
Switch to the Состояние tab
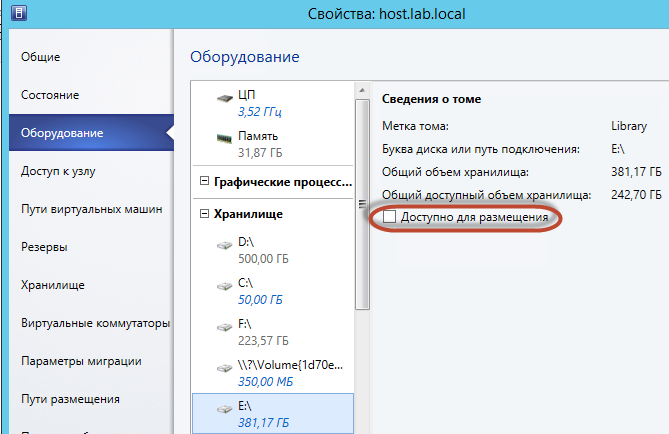coord(50,95)
